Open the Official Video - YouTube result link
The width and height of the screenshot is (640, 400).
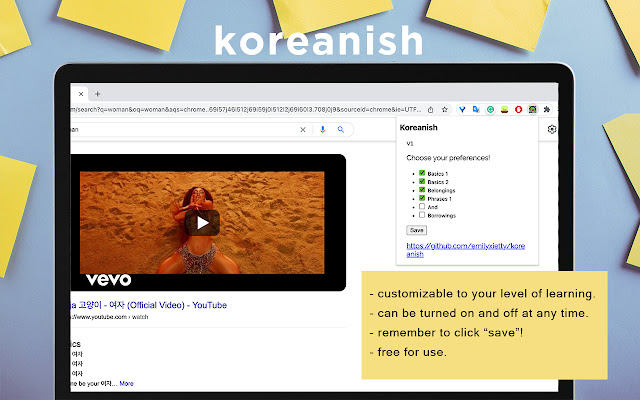149,305
